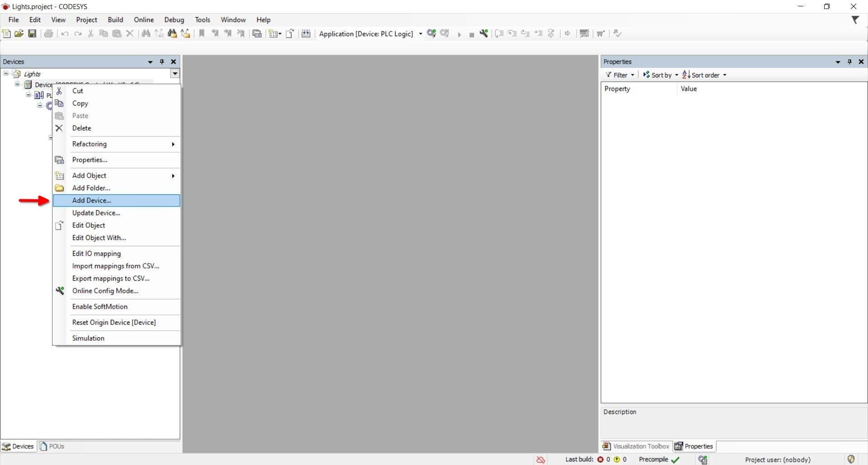The height and width of the screenshot is (465, 868).
Task: Close the Devices panel
Action: (173, 62)
